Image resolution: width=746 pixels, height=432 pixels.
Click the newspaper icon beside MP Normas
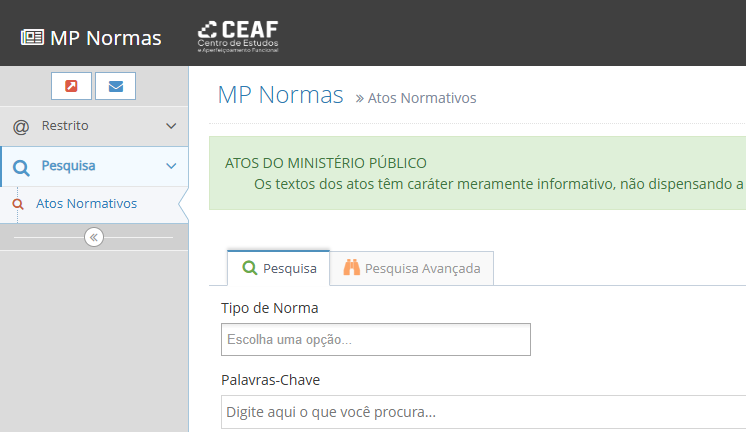(32, 37)
